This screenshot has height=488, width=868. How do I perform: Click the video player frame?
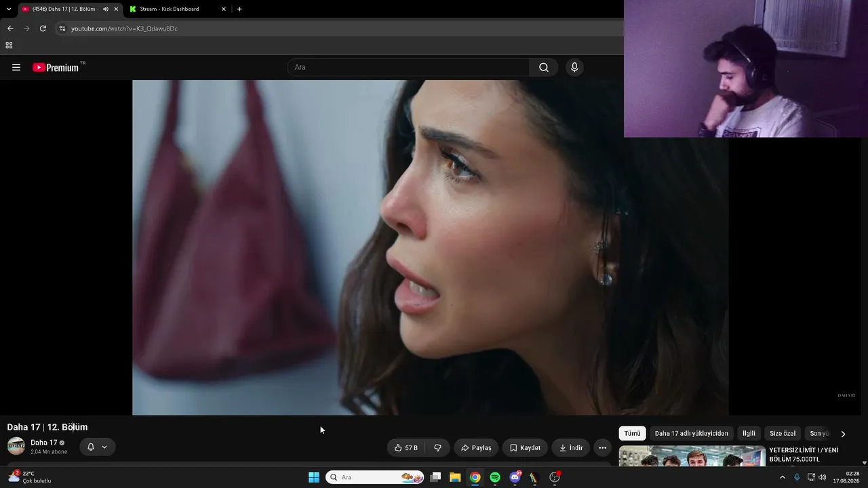[x=430, y=247]
